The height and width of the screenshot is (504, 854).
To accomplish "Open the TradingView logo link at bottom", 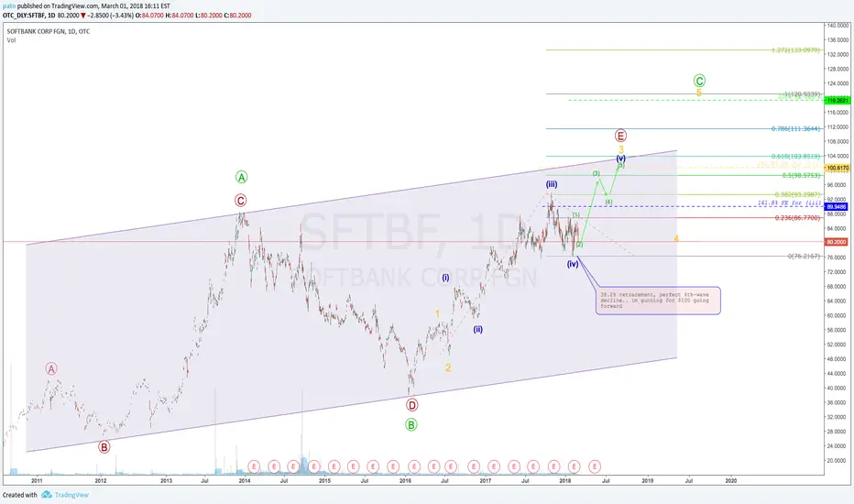I will pos(65,495).
